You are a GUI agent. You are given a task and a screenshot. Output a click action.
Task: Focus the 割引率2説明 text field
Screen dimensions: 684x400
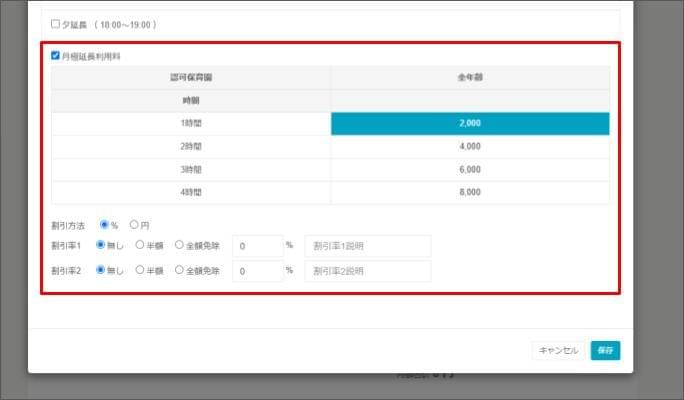(367, 271)
